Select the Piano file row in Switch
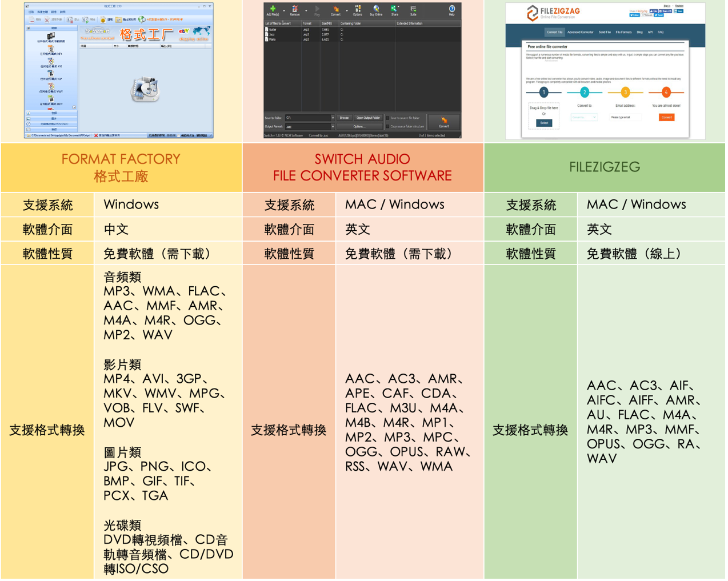This screenshot has width=728, height=581. [362, 39]
